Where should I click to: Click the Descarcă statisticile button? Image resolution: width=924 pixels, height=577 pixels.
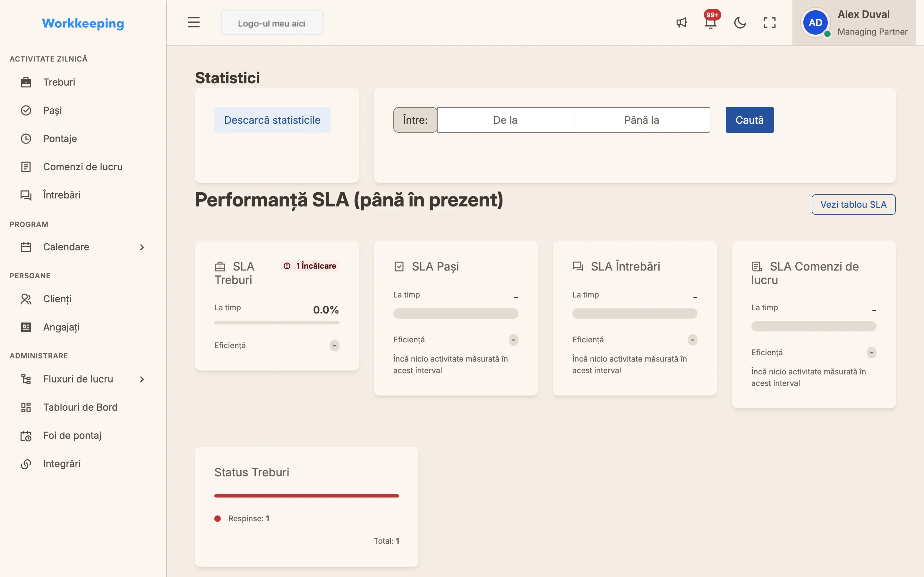point(272,120)
